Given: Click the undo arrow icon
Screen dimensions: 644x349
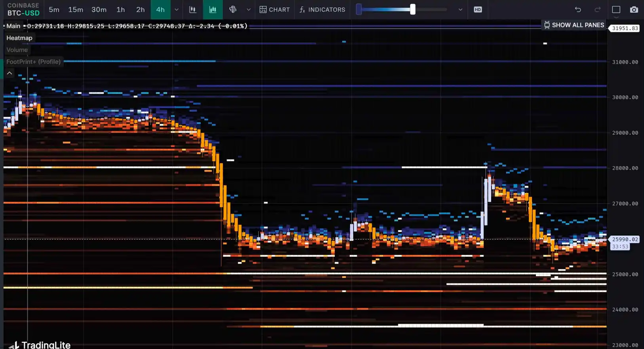Looking at the screenshot, I should pos(578,9).
